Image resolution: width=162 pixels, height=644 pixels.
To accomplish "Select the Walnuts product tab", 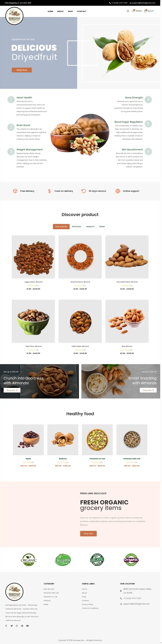I will coord(90,226).
